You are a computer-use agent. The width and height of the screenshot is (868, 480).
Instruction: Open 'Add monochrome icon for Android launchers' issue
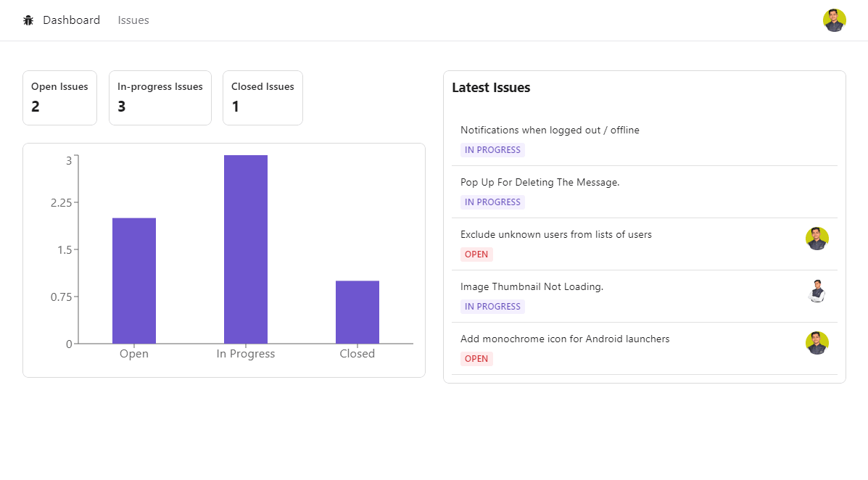(x=564, y=339)
